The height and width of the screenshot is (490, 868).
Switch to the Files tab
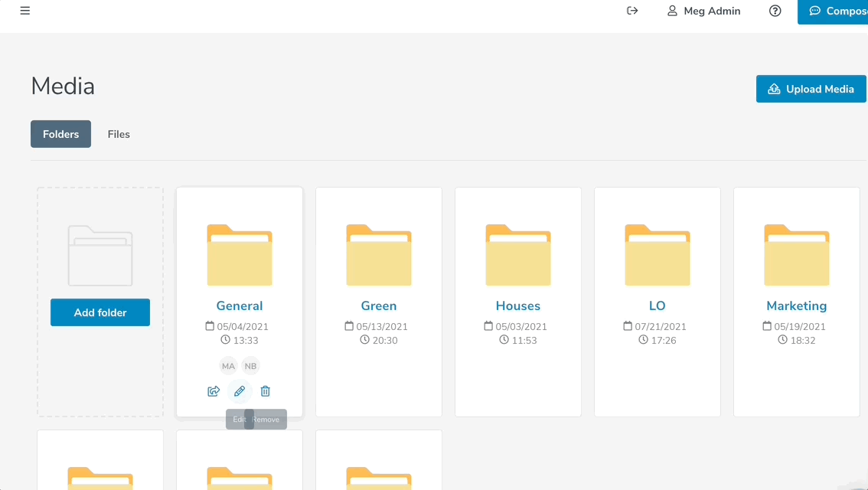pyautogui.click(x=119, y=133)
